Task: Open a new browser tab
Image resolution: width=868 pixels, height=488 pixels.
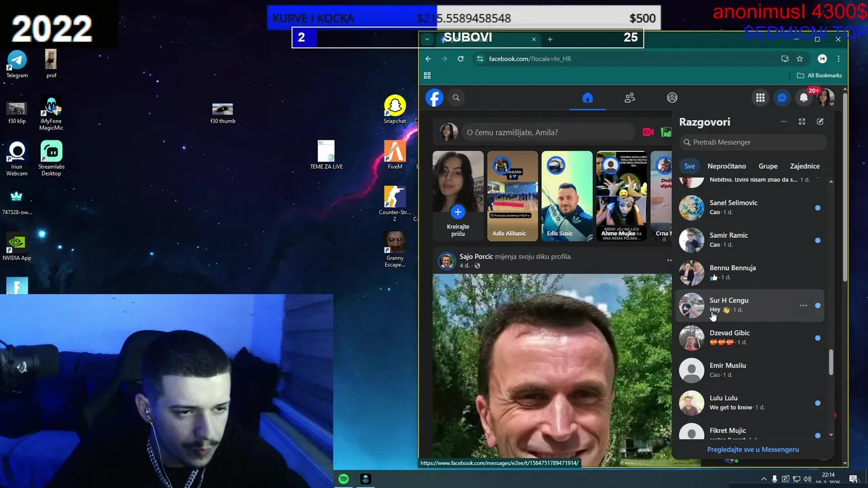Action: 550,39
